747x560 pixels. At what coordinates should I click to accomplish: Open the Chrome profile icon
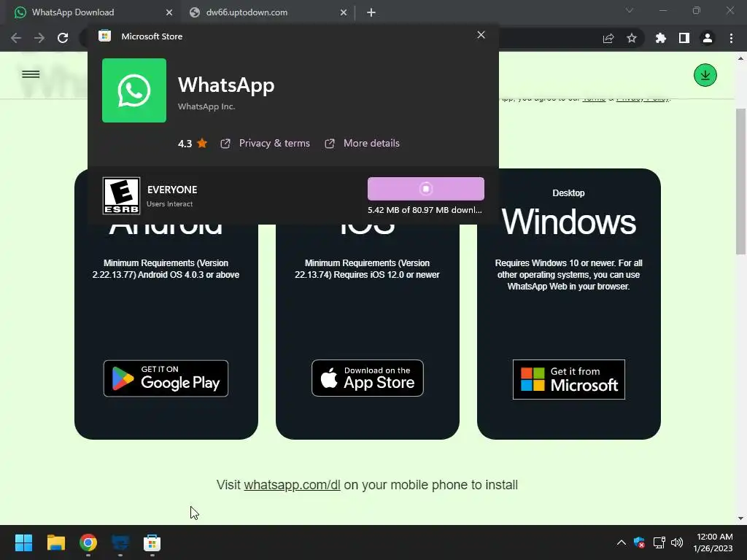(708, 38)
